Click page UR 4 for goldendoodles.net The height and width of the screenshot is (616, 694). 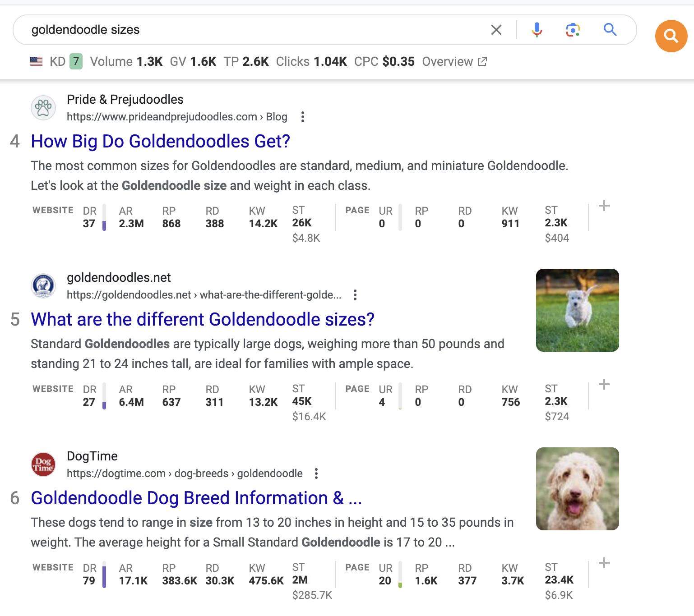tap(385, 396)
